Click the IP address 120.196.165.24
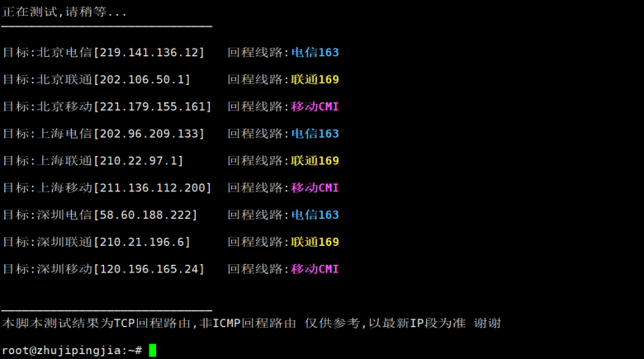Image resolution: width=644 pixels, height=359 pixels. coord(149,269)
